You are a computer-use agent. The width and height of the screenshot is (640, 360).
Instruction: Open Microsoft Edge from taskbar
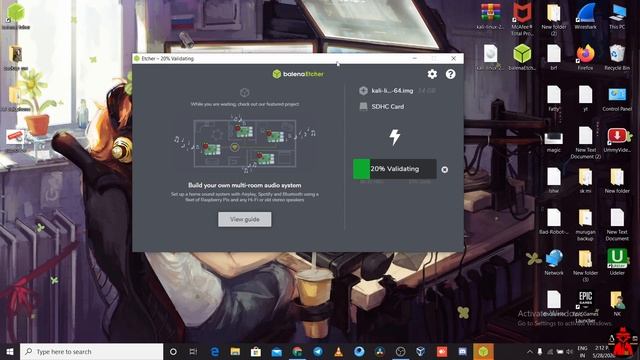215,351
